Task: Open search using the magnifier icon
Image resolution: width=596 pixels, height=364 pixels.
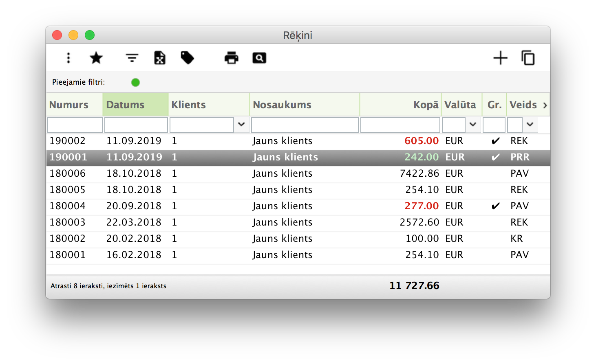Action: [x=259, y=58]
